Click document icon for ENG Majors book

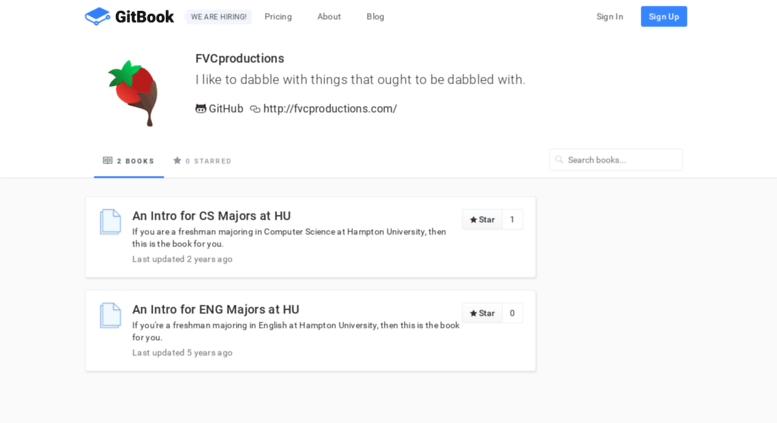click(x=111, y=315)
